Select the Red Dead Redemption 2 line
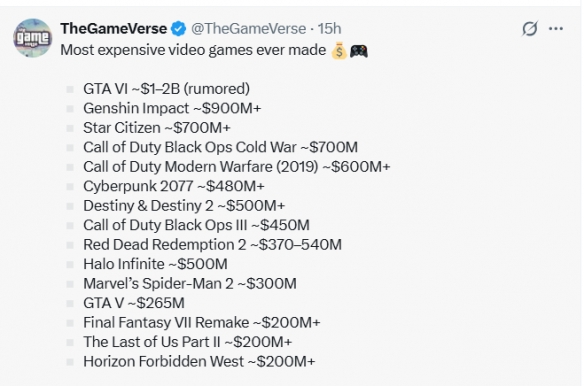The height and width of the screenshot is (386, 584). [x=212, y=245]
